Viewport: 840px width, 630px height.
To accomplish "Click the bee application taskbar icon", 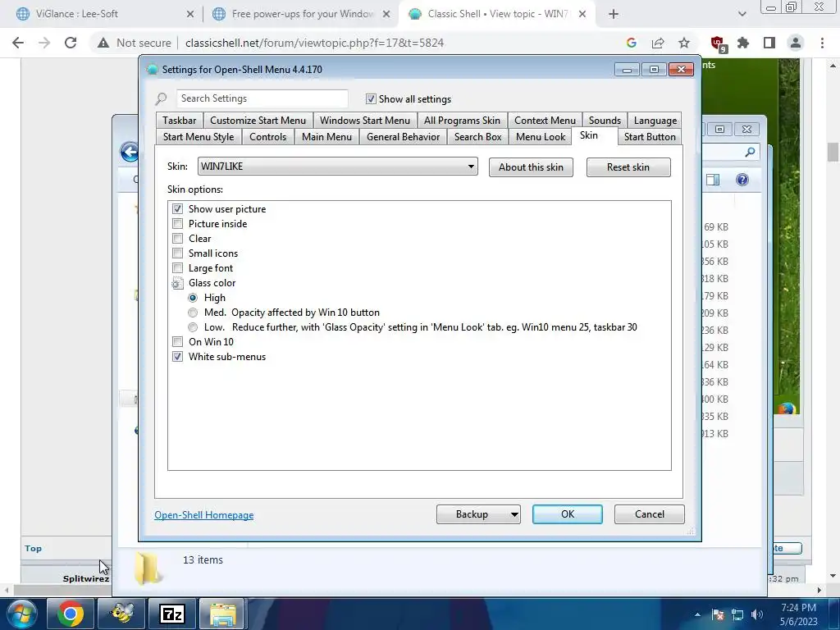I will [x=121, y=614].
